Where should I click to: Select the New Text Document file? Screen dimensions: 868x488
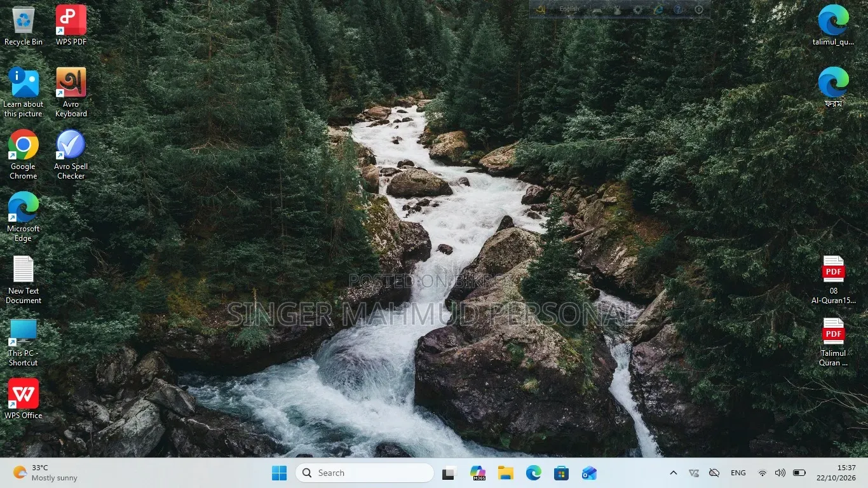coord(24,280)
